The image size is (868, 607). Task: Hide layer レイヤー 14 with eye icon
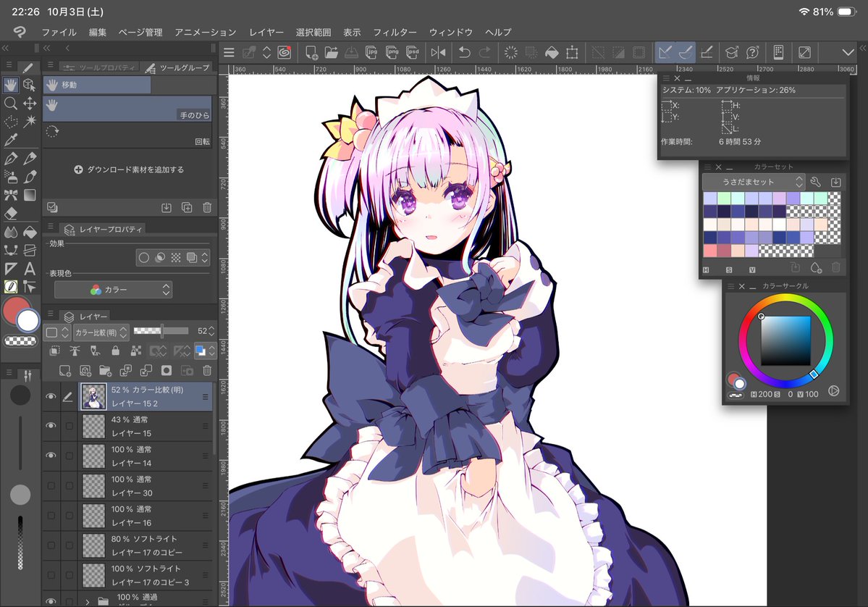(x=51, y=455)
